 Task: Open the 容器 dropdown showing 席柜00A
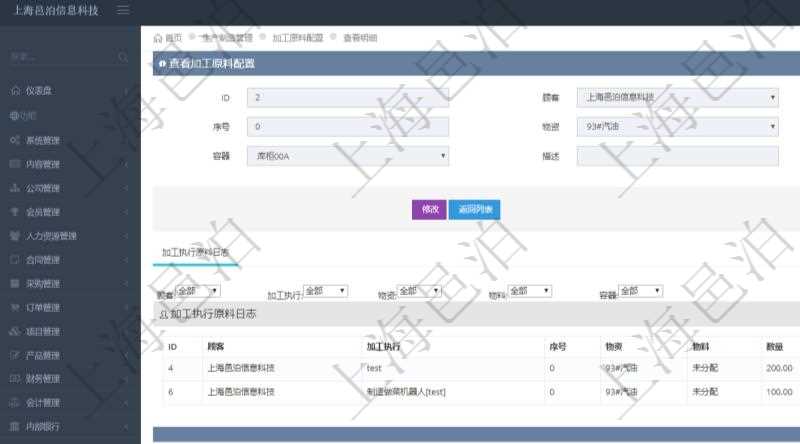click(347, 156)
